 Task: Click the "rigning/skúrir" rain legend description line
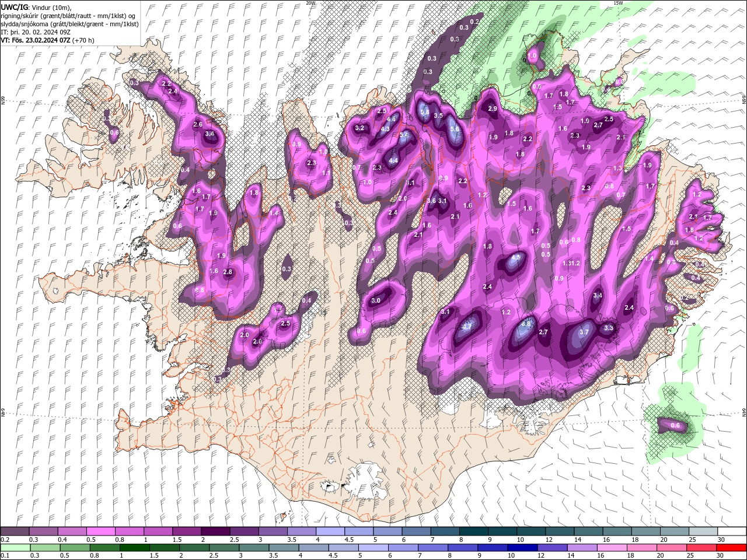(68, 15)
